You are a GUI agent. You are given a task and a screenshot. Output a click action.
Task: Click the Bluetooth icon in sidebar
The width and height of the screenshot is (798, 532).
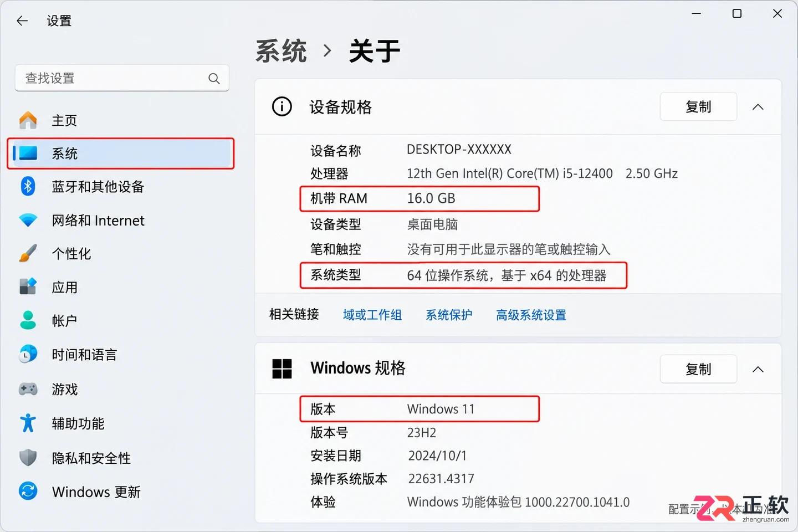tap(28, 186)
